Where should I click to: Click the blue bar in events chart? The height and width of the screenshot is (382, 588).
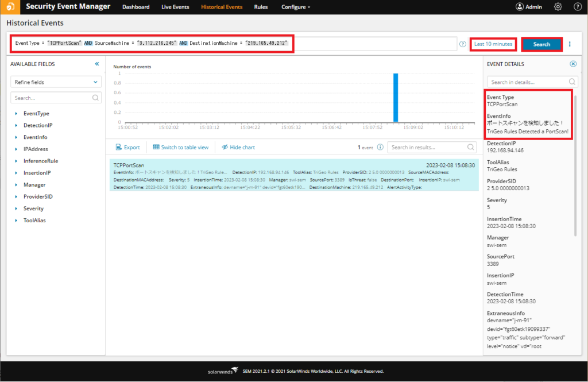pyautogui.click(x=396, y=98)
